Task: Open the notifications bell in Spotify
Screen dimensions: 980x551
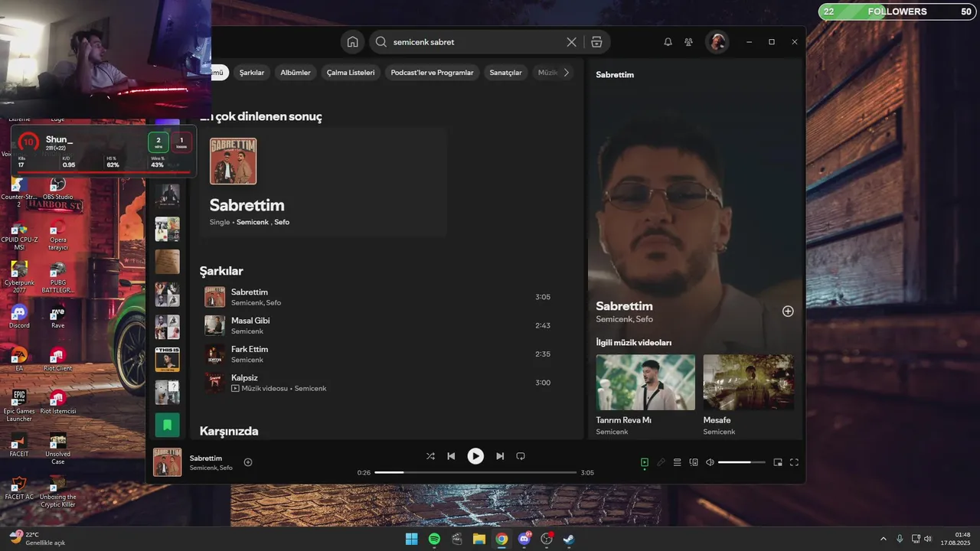Action: (668, 42)
